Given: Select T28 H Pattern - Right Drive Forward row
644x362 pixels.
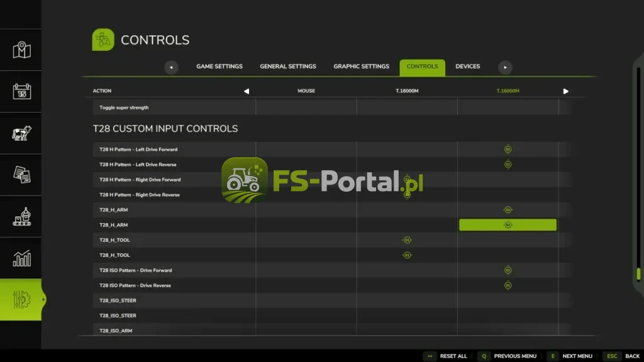Looking at the screenshot, I should click(x=332, y=180).
